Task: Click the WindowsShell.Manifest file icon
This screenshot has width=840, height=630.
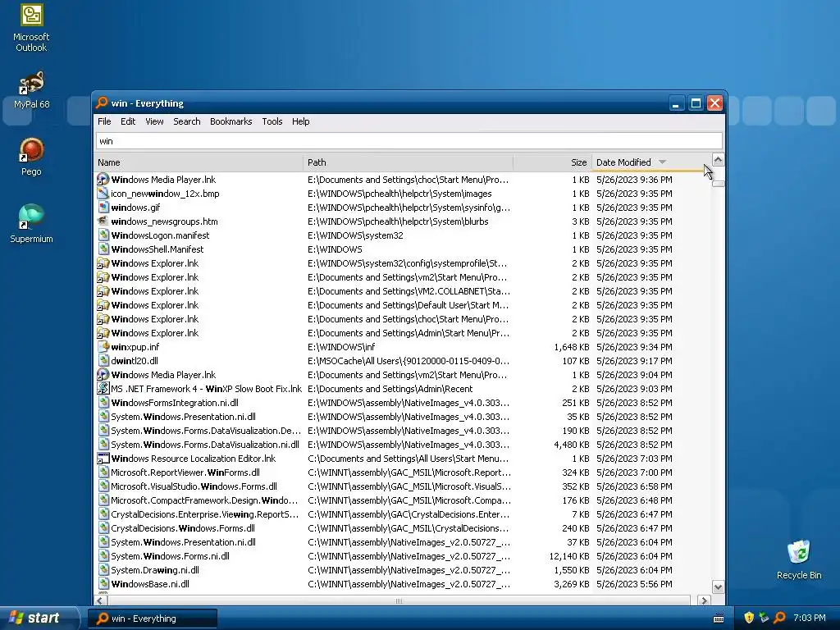Action: [x=103, y=249]
